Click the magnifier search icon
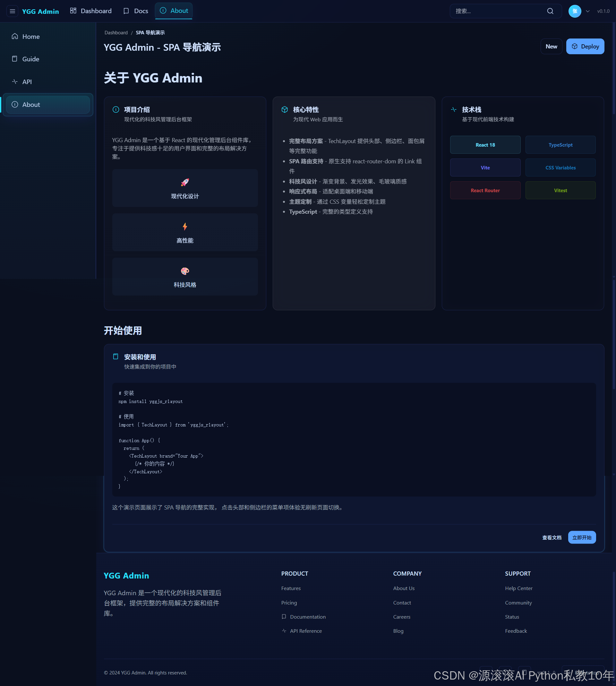This screenshot has width=616, height=686. point(550,11)
